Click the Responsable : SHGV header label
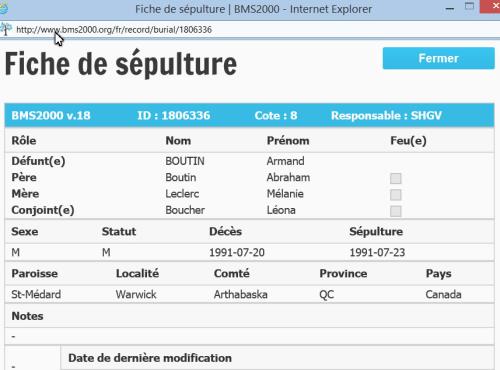 [x=386, y=116]
